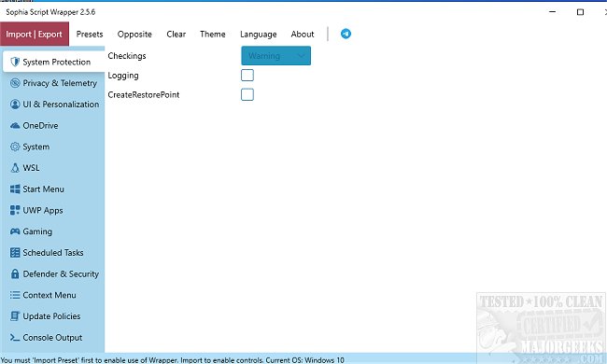
Task: Click the Checkings label text
Action: click(127, 56)
